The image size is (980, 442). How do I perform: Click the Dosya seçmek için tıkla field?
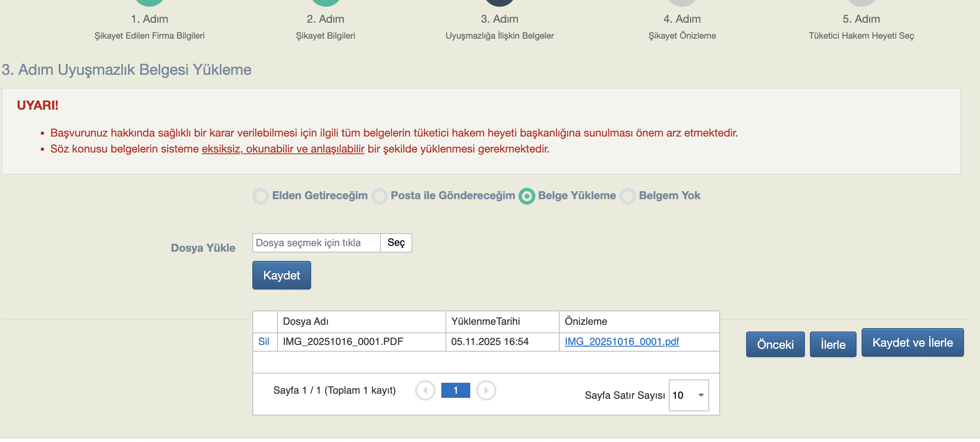coord(316,243)
